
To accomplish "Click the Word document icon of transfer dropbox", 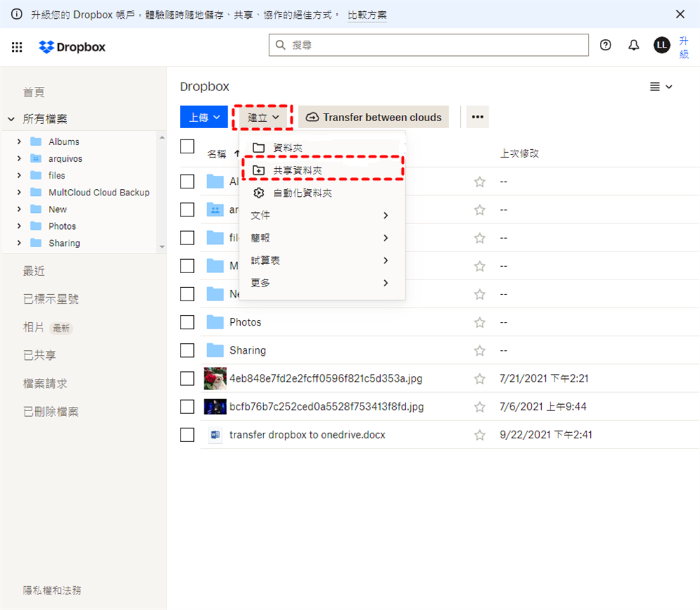I will pyautogui.click(x=215, y=434).
